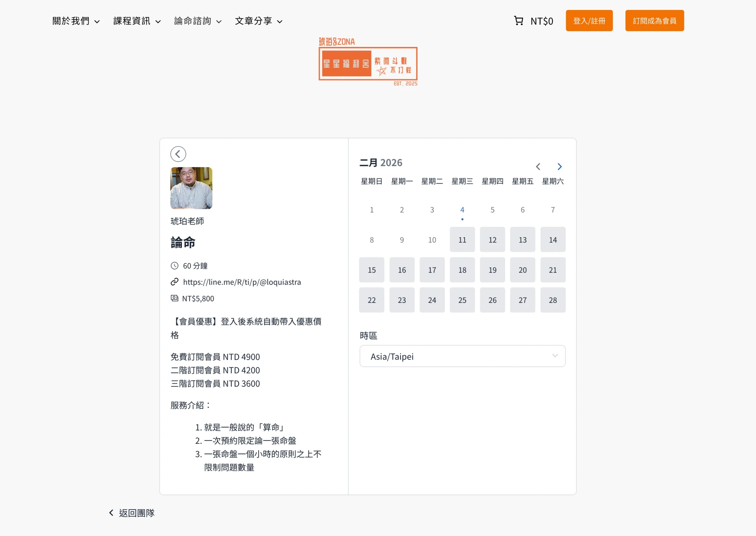
Task: Click the link chain icon
Action: coord(174,282)
